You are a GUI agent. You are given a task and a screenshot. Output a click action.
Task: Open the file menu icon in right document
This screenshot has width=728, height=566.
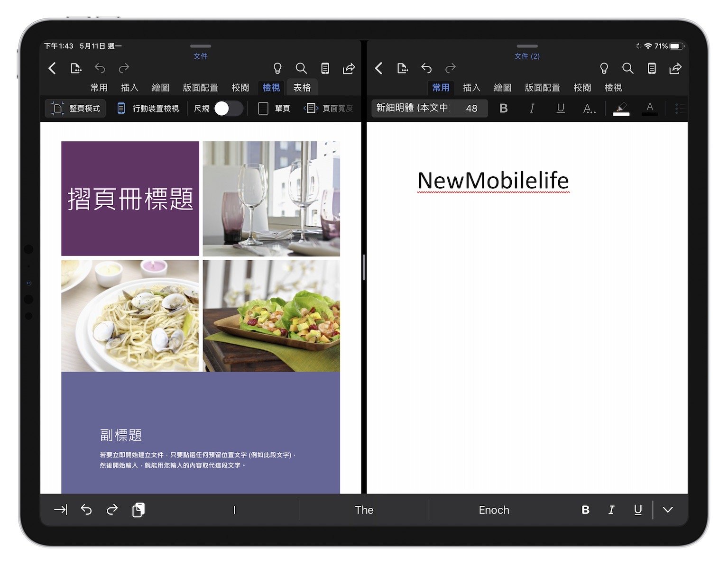[402, 68]
